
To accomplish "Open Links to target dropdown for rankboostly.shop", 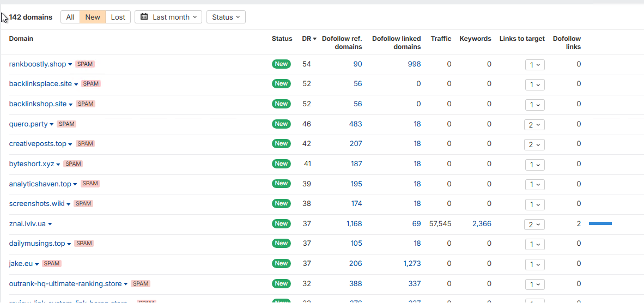I will click(534, 64).
